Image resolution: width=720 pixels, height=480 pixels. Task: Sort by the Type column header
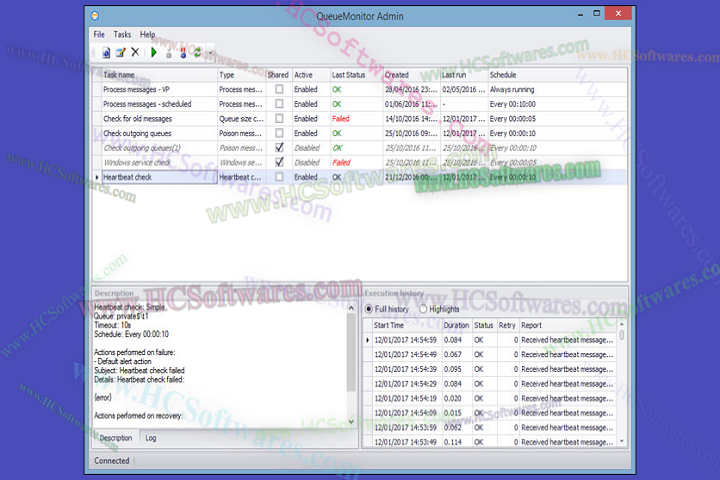point(242,75)
